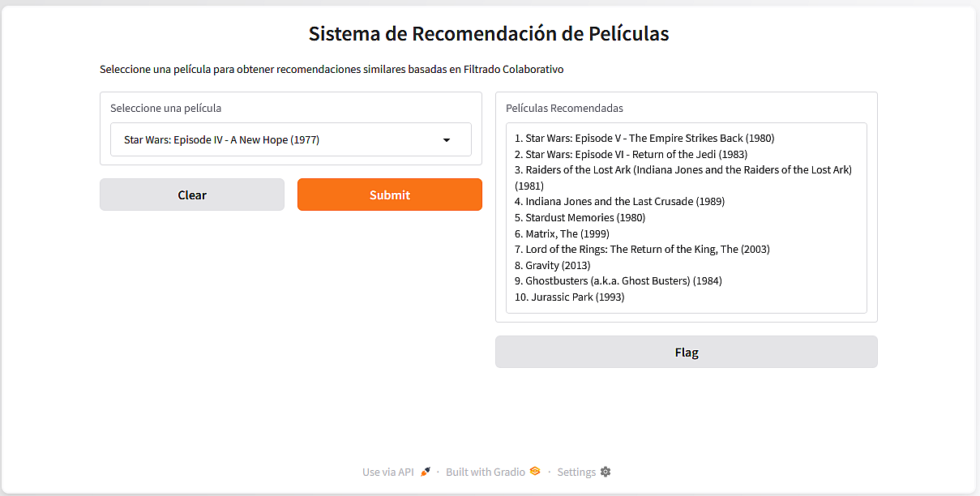The height and width of the screenshot is (496, 980).
Task: Click inside Películas Recomendadas text box
Action: pyautogui.click(x=687, y=218)
